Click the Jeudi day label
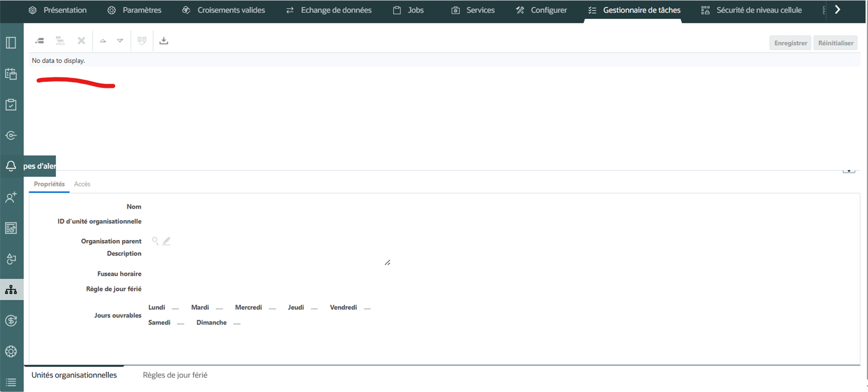This screenshot has width=868, height=392. 296,307
